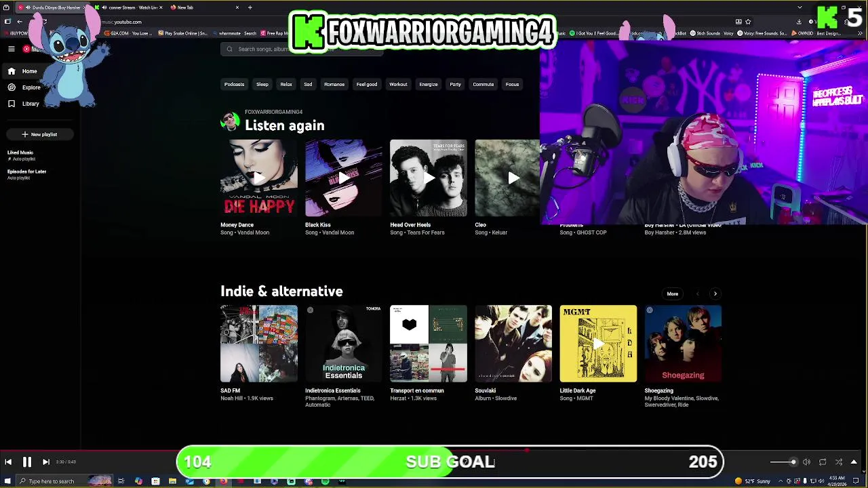The image size is (868, 488).
Task: Select the Romance mood chip
Action: (334, 84)
